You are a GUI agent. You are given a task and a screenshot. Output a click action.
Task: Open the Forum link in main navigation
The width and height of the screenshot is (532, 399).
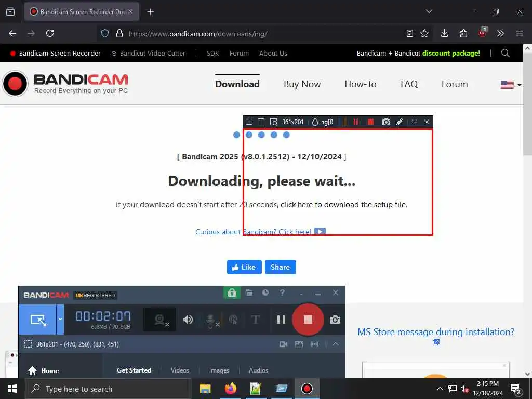(x=454, y=84)
